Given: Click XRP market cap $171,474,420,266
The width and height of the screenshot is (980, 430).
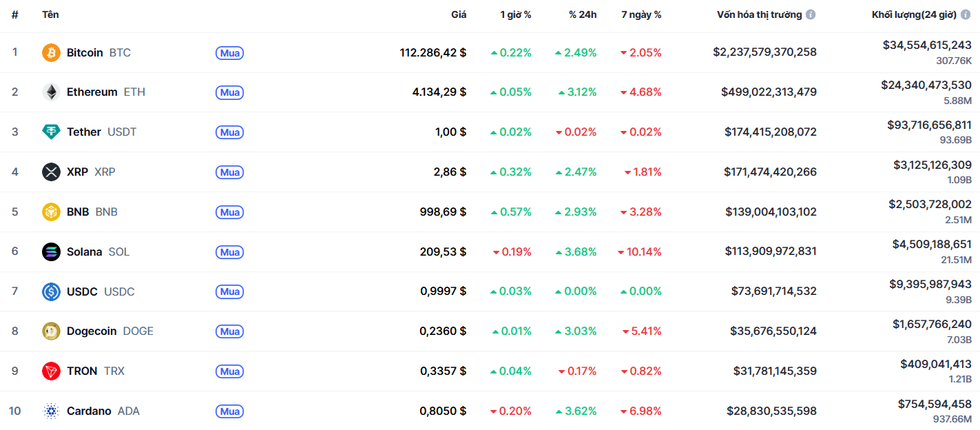Looking at the screenshot, I should point(771,172).
